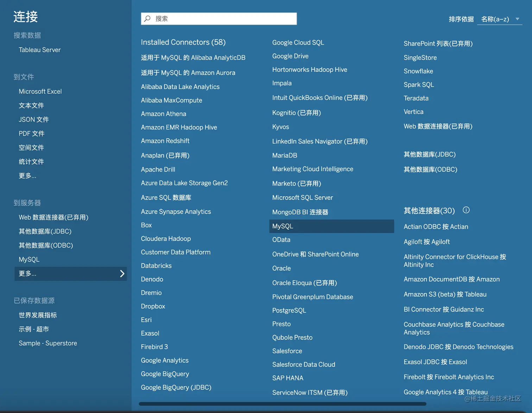Select Spark SQL connector
The height and width of the screenshot is (413, 532).
tap(419, 85)
